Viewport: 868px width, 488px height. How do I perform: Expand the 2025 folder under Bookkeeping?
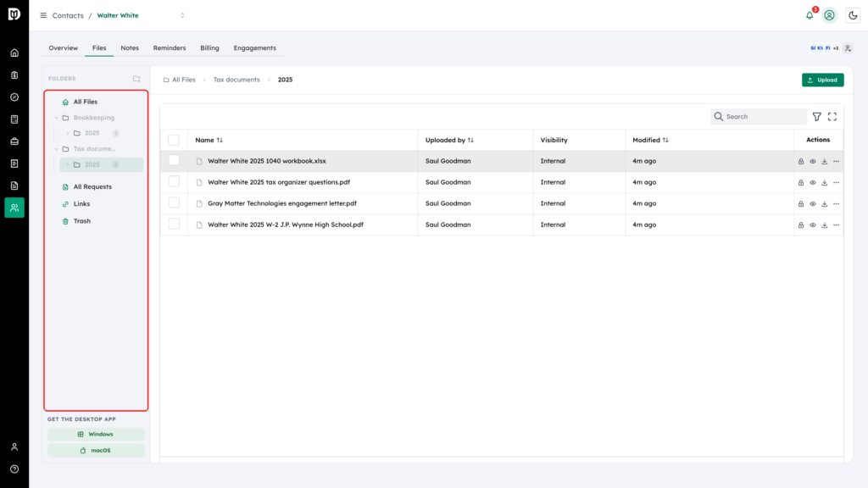tap(68, 133)
